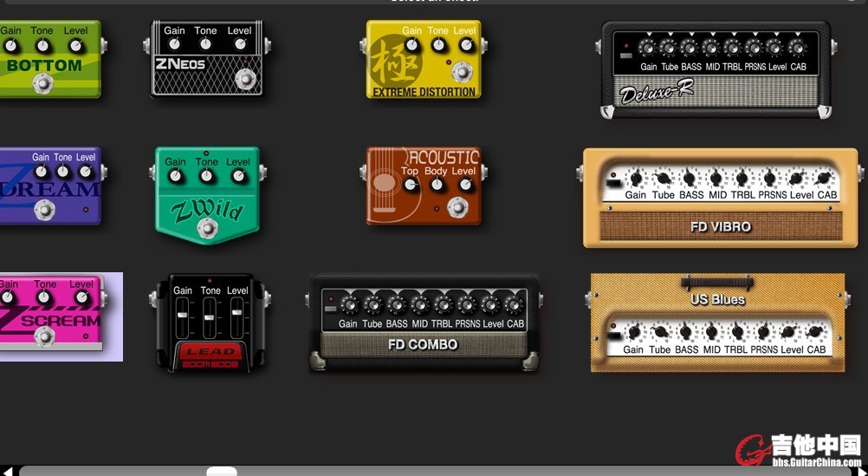
Task: Pick the FD VIBRO amplifier
Action: click(x=720, y=198)
